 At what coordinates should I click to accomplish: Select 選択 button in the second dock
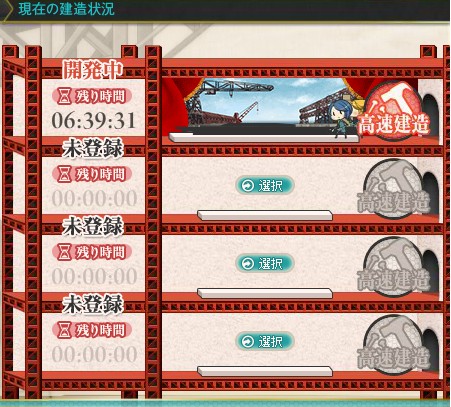[x=265, y=186]
